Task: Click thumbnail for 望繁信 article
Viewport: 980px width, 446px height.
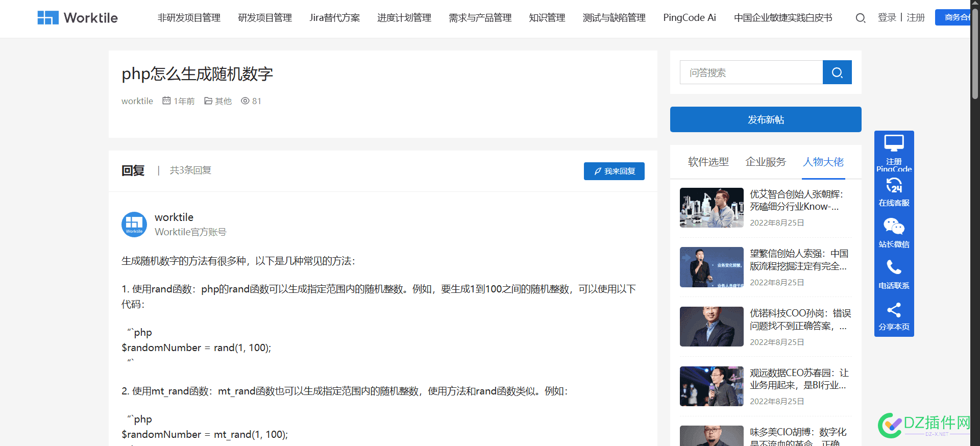Action: click(x=712, y=267)
